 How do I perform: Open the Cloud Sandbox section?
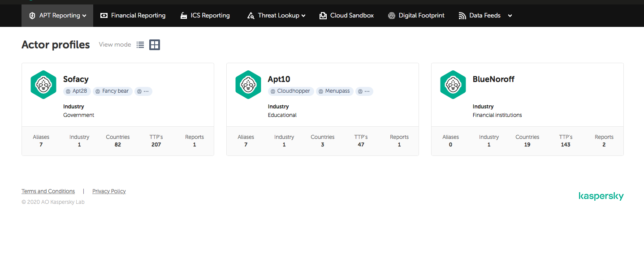point(346,16)
